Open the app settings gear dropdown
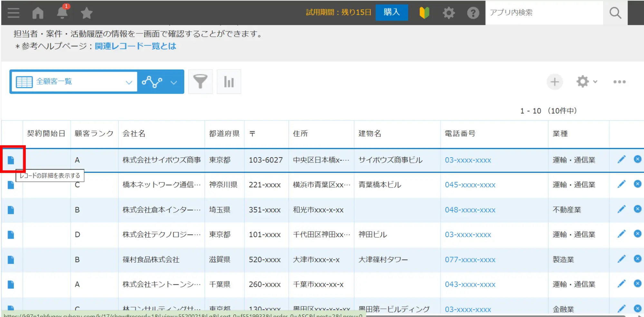The height and width of the screenshot is (317, 644). click(586, 82)
